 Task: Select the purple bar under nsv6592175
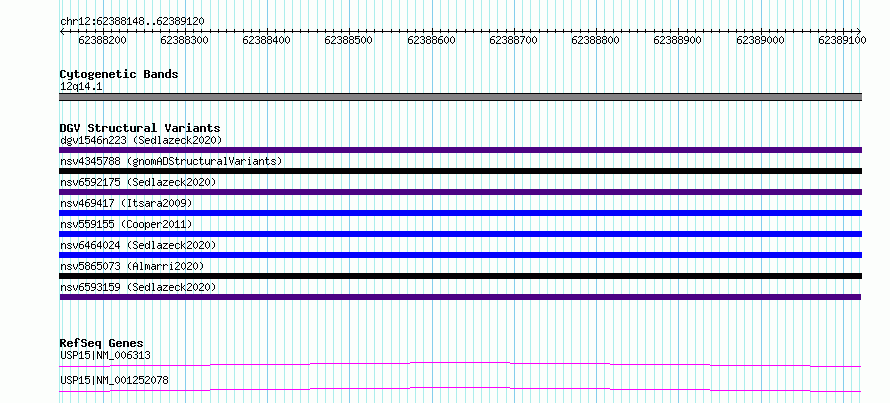pos(460,192)
